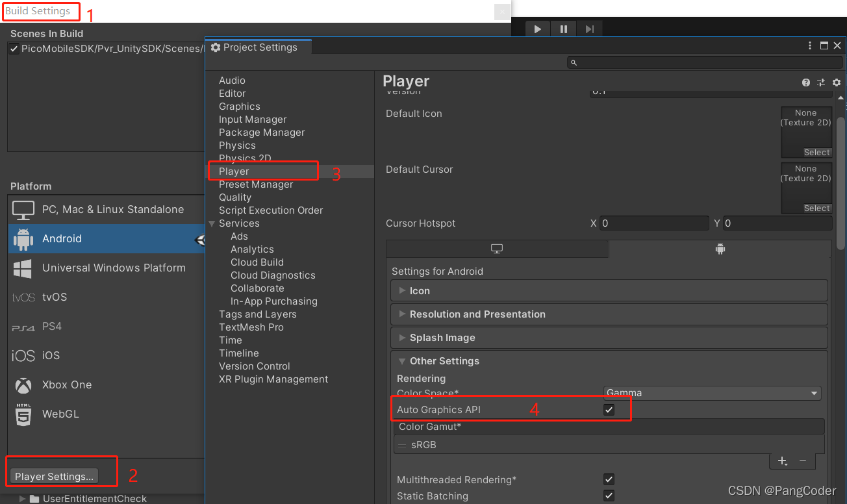The image size is (847, 504).
Task: Select the Collaborate service
Action: (x=257, y=288)
